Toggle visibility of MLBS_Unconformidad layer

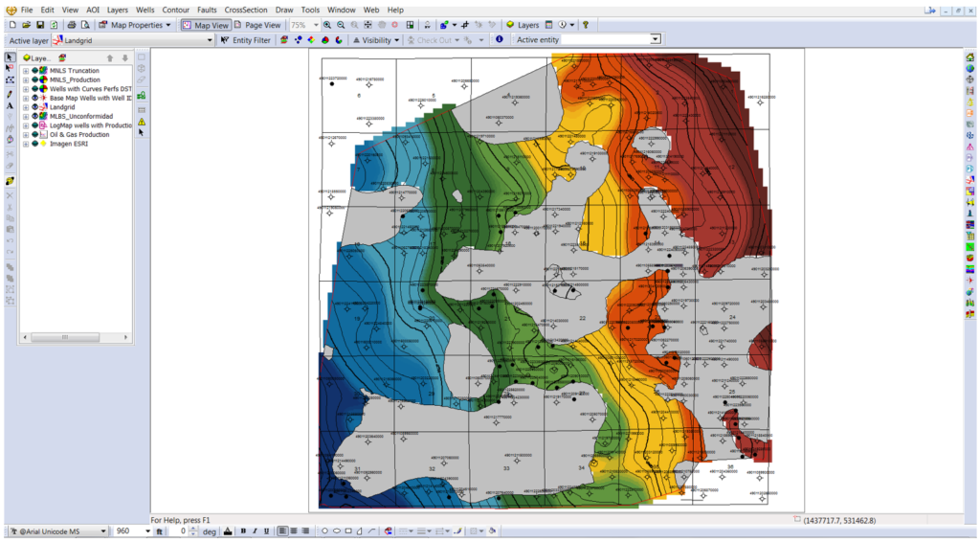35,116
